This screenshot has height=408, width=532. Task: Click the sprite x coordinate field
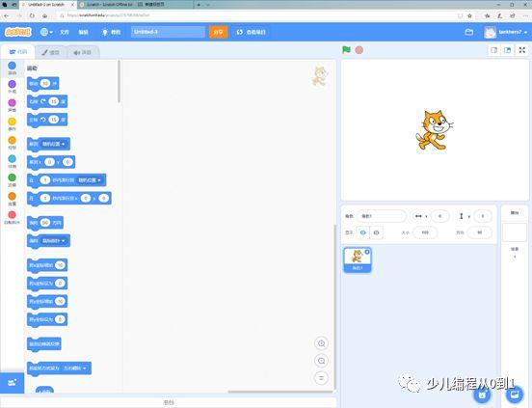pos(440,216)
